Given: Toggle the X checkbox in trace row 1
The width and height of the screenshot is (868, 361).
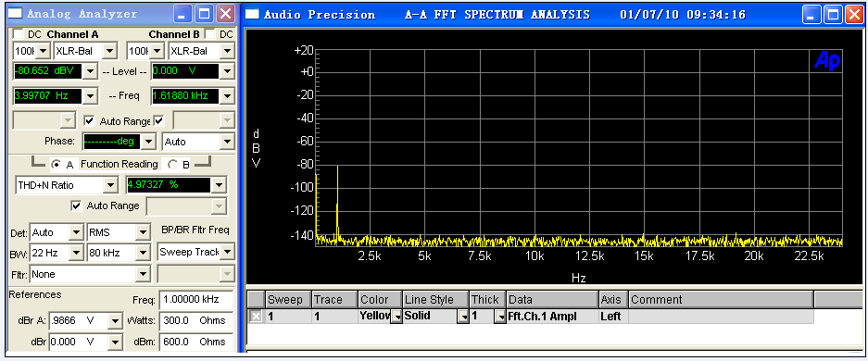Looking at the screenshot, I should point(256,317).
